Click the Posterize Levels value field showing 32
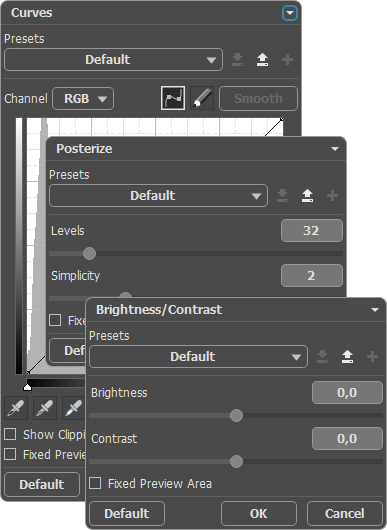The height and width of the screenshot is (530, 387). pyautogui.click(x=312, y=231)
